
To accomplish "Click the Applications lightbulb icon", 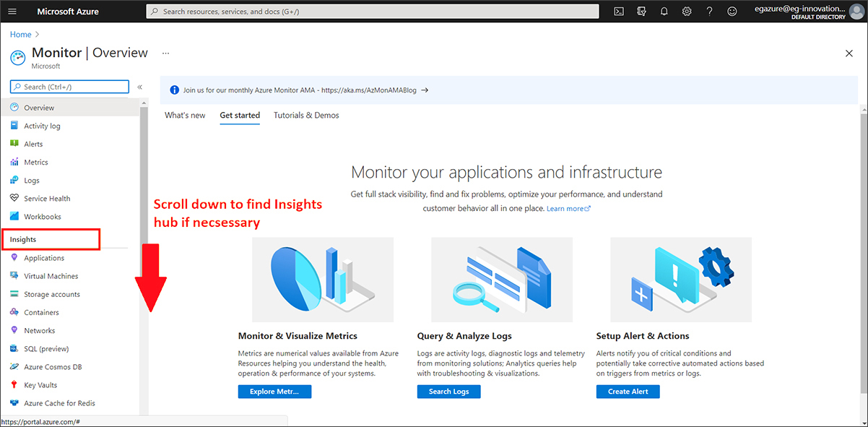I will (14, 258).
